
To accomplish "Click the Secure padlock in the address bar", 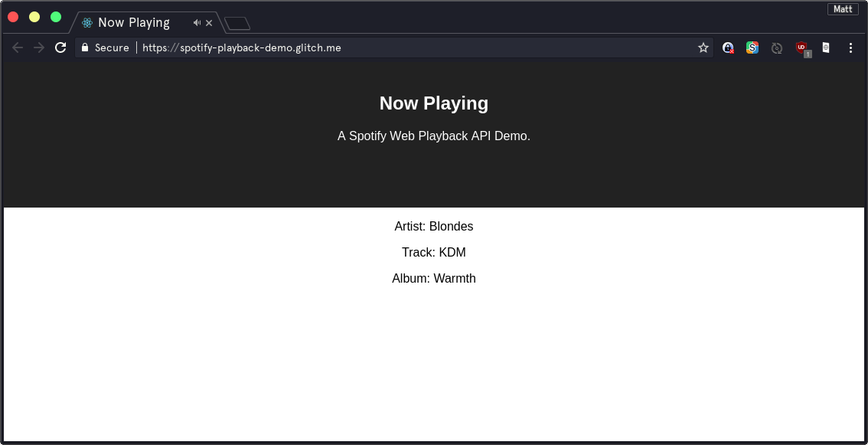I will coord(84,47).
